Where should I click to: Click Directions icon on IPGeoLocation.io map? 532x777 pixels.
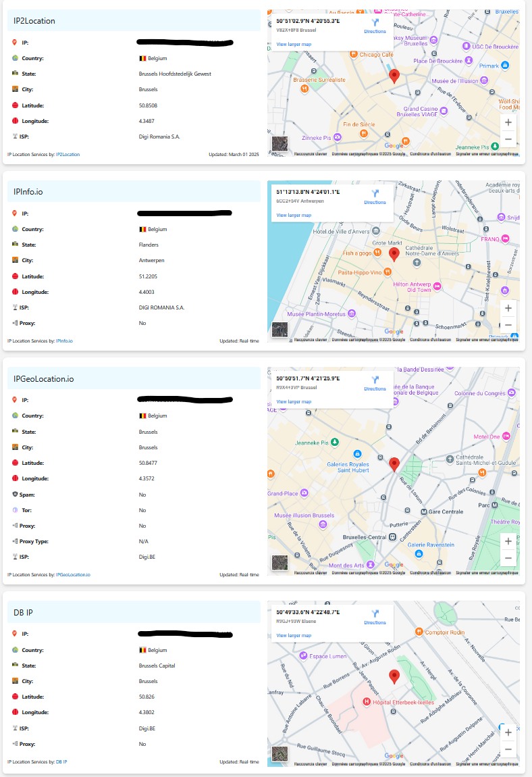375,380
